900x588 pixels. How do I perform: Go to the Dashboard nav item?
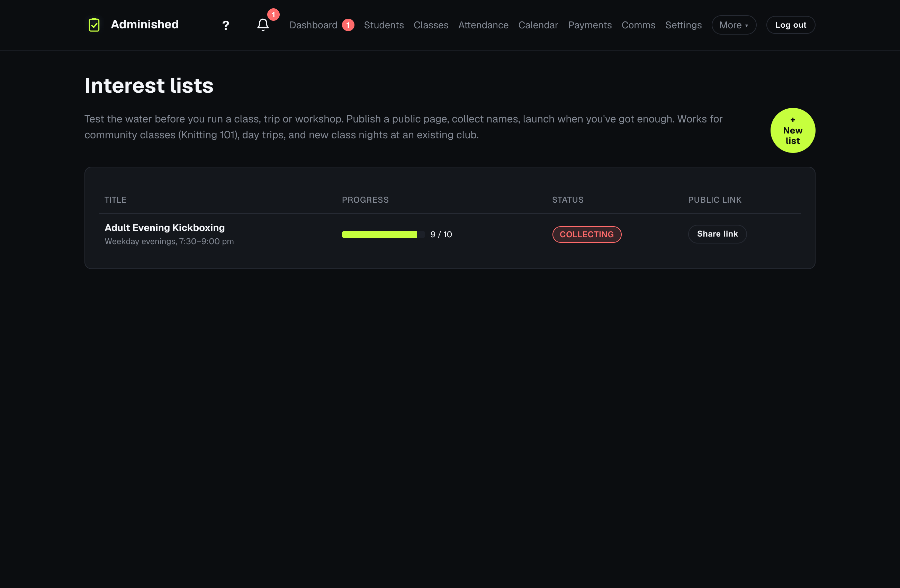[x=313, y=25]
